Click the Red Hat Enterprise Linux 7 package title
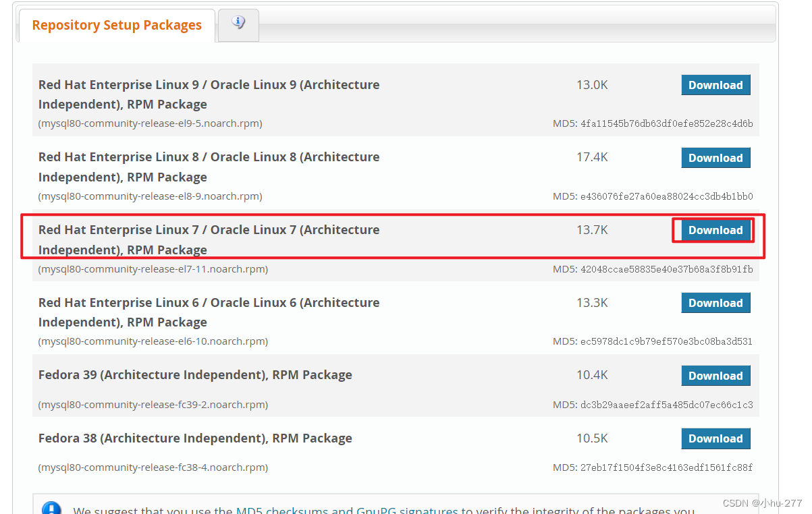 (209, 239)
